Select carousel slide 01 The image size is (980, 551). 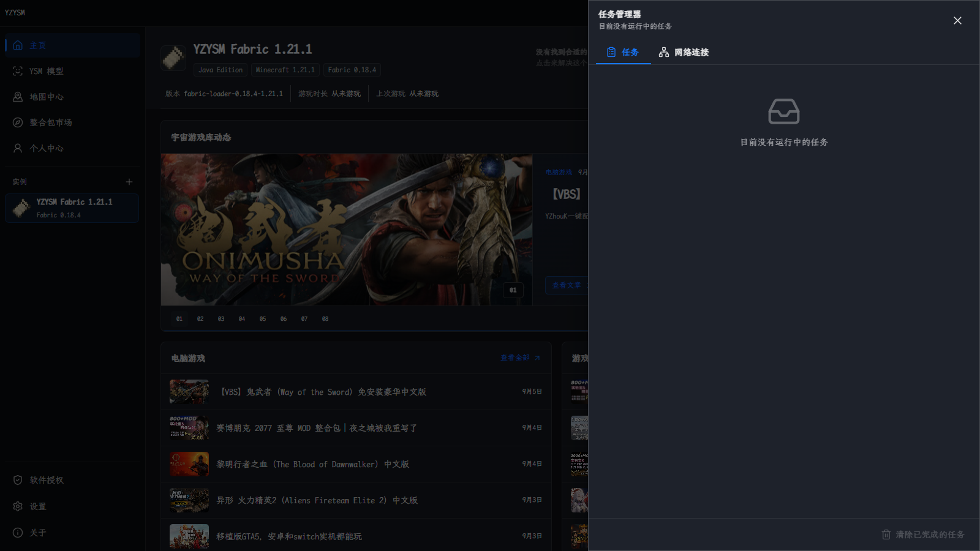click(179, 319)
